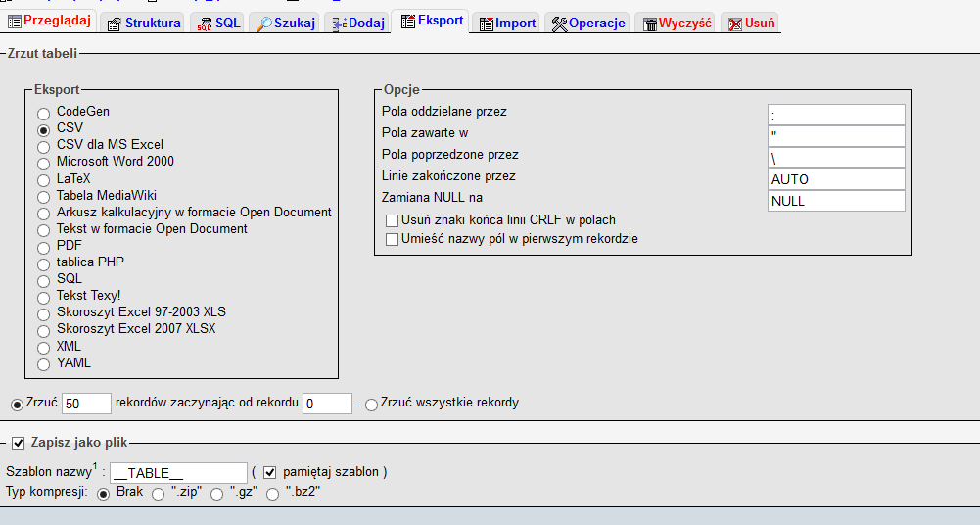Viewport: 980px width, 525px height.
Task: Open the Operacje tab
Action: tap(597, 24)
